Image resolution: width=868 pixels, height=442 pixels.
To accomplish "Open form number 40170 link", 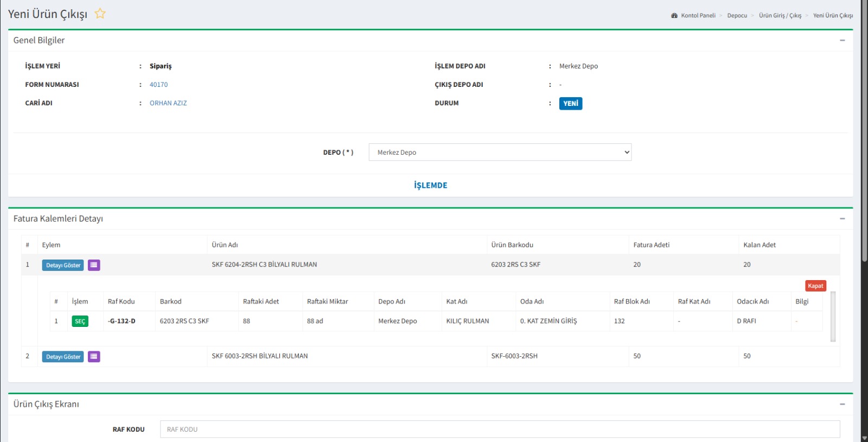I will pos(158,85).
